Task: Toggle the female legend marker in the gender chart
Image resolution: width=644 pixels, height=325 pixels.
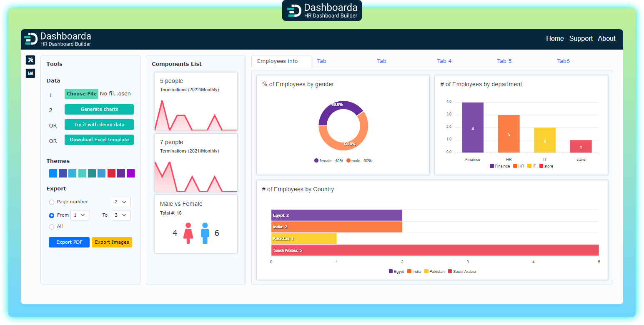Action: (316, 160)
